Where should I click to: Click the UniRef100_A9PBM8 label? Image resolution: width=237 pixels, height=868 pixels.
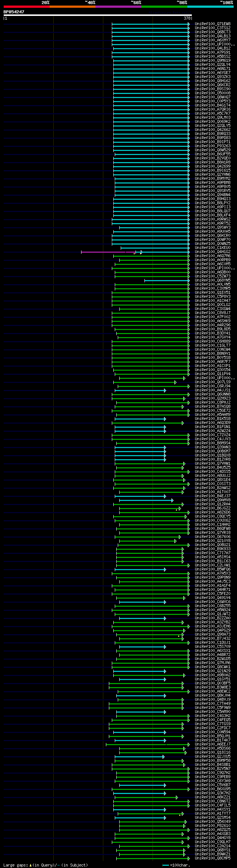tap(213, 182)
